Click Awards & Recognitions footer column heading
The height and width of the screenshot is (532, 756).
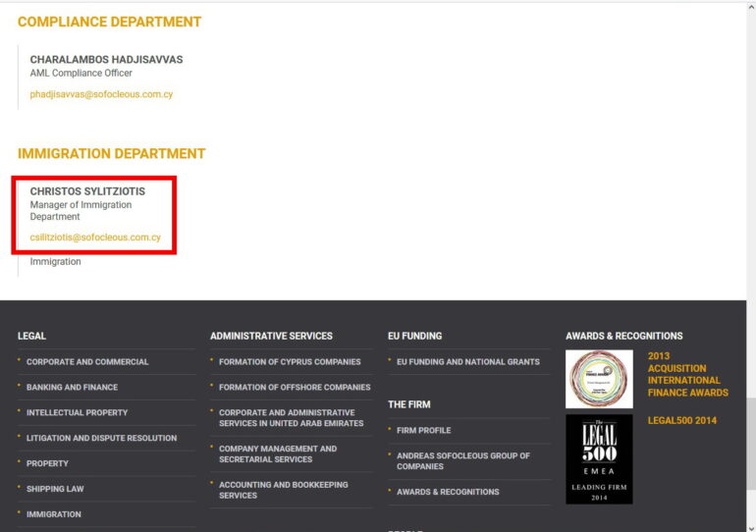point(624,337)
